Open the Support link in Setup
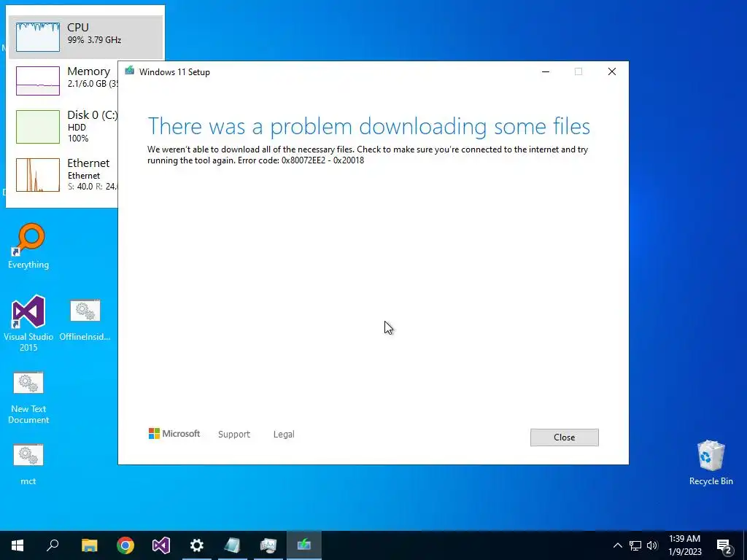 tap(234, 435)
